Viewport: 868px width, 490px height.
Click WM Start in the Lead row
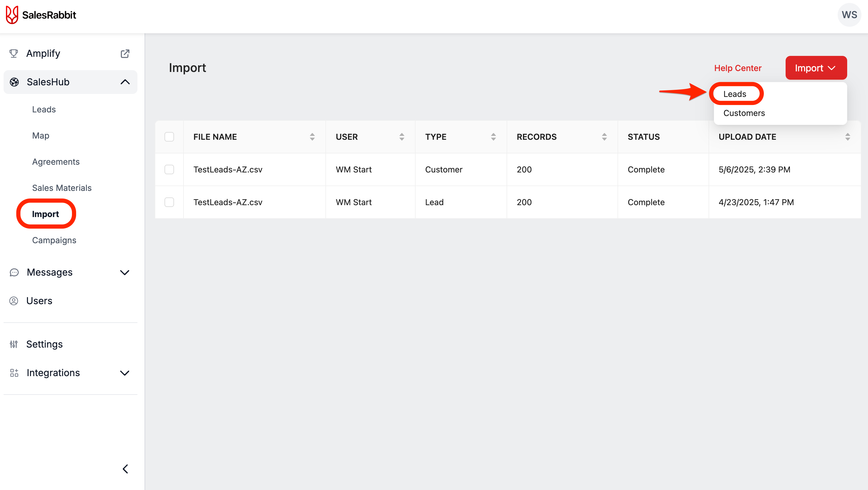(x=353, y=202)
